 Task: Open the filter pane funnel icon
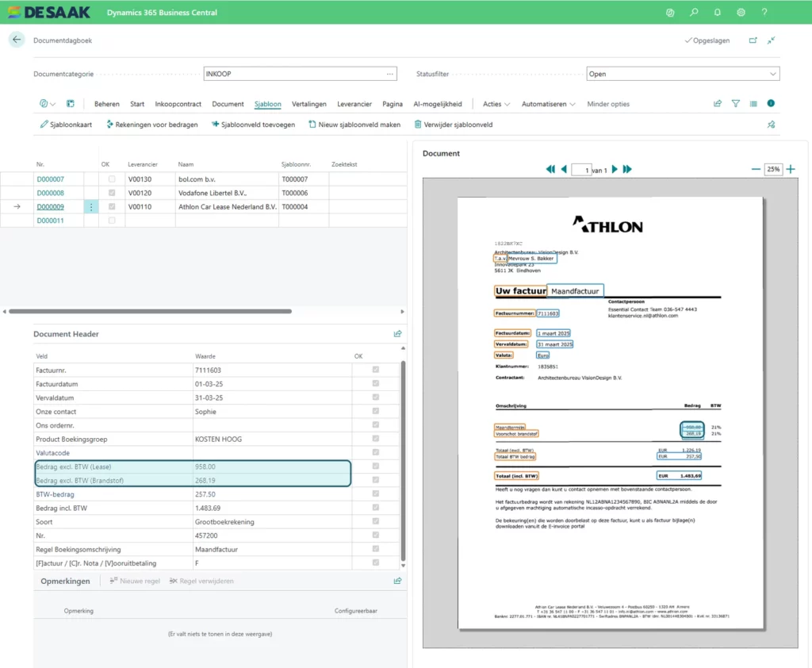pyautogui.click(x=735, y=104)
